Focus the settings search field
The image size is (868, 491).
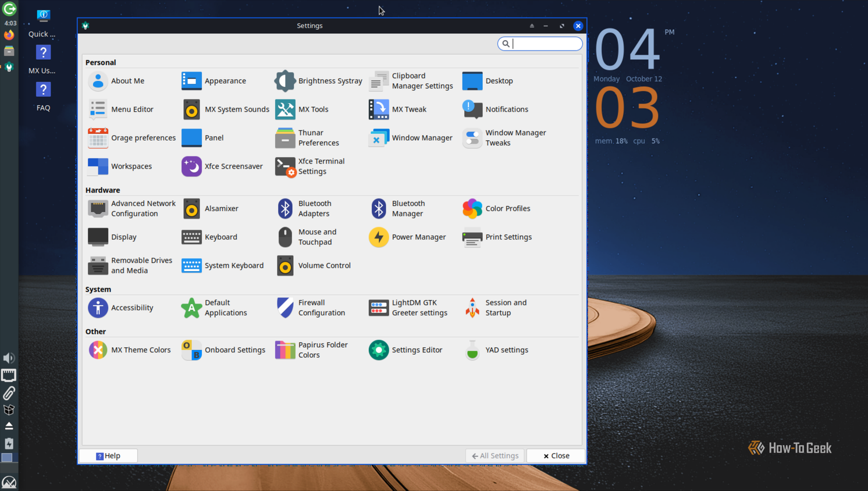coord(540,44)
